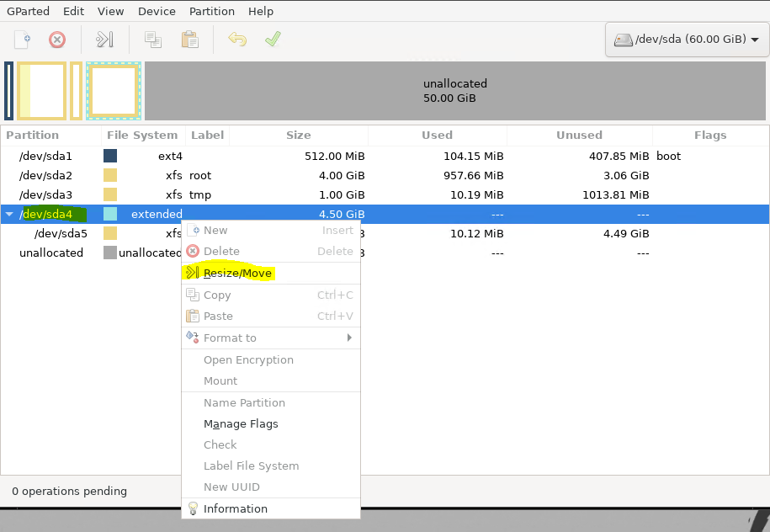Click the Undo last operation toolbar icon
770x532 pixels.
pyautogui.click(x=237, y=39)
